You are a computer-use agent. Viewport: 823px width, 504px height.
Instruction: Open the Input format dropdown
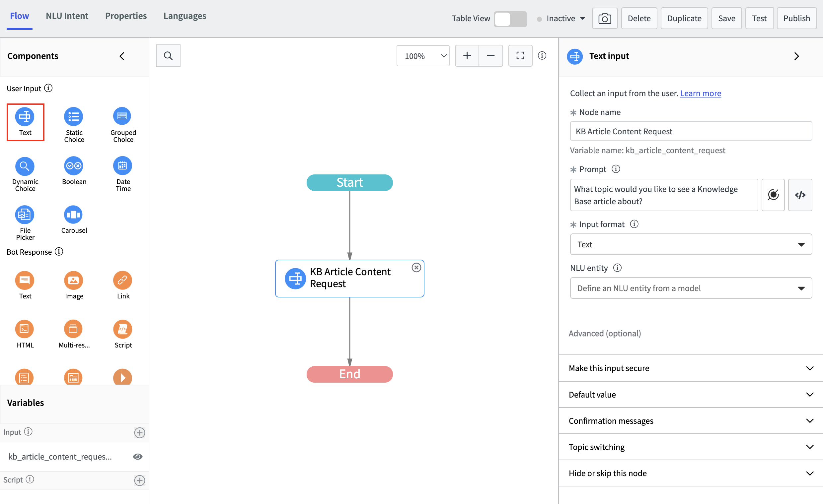click(691, 244)
